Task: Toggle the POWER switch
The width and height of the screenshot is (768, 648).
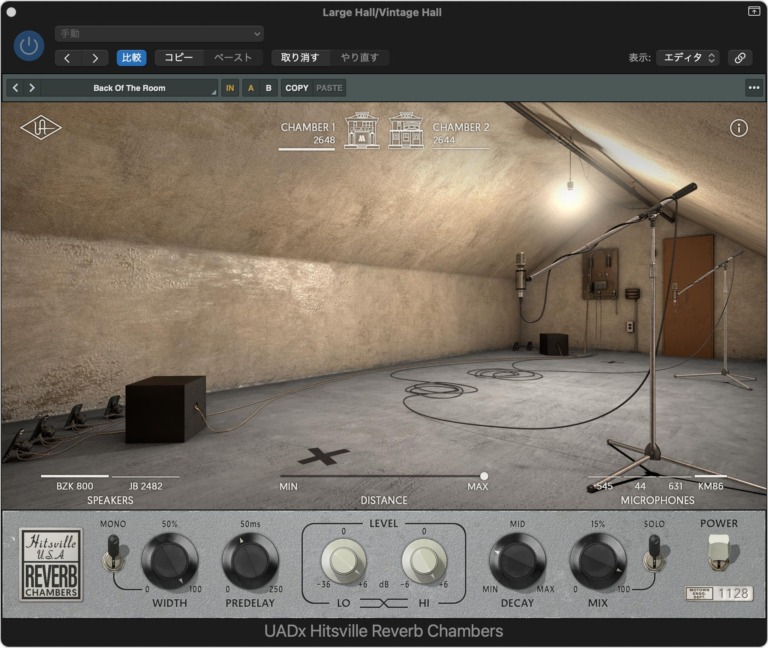Action: 719,551
